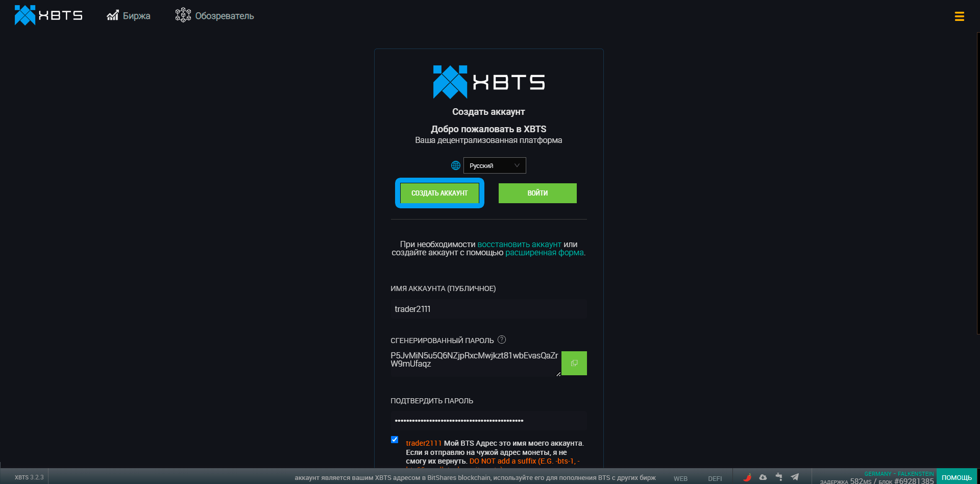Open Telegram via the paper plane icon
This screenshot has height=484, width=980.
pyautogui.click(x=795, y=477)
